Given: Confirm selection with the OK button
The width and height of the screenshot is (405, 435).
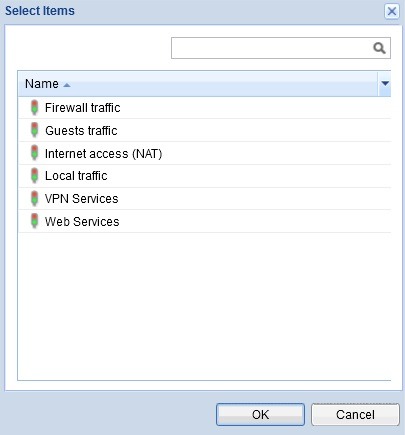Looking at the screenshot, I should (260, 415).
